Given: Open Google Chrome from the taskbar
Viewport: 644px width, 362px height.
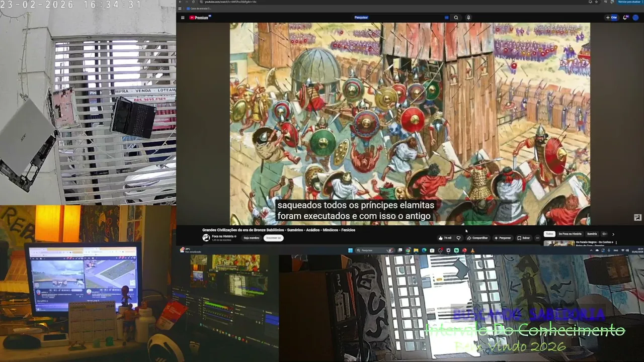Looking at the screenshot, I should (408, 250).
